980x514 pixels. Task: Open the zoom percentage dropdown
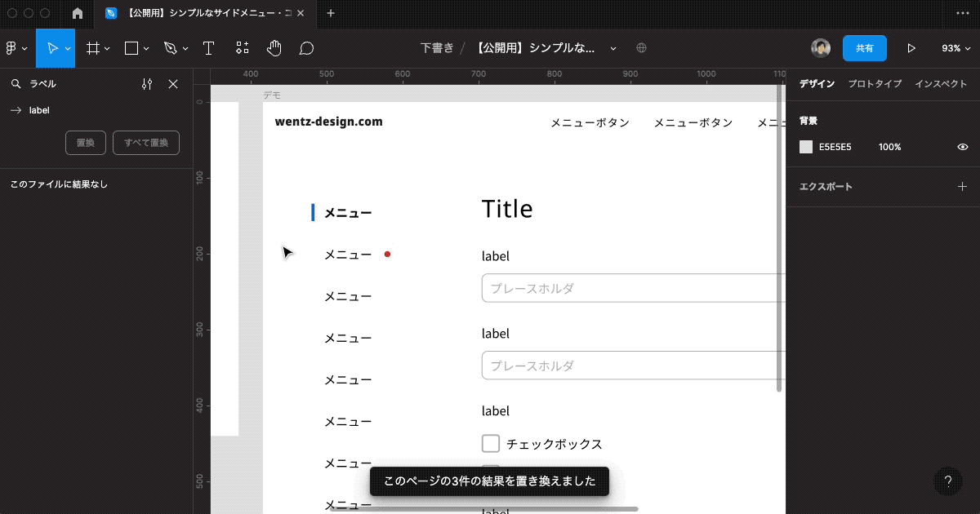coord(955,47)
